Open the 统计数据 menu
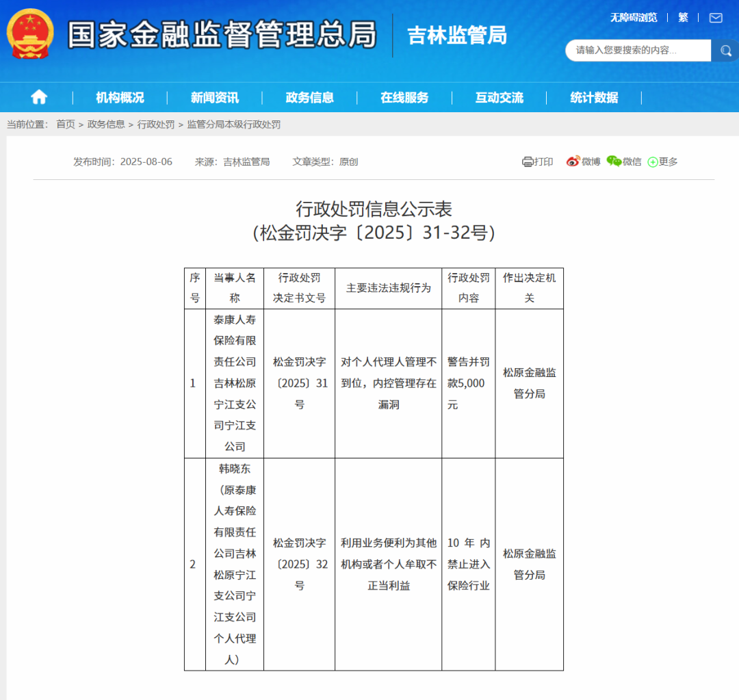This screenshot has width=739, height=700. coord(594,98)
